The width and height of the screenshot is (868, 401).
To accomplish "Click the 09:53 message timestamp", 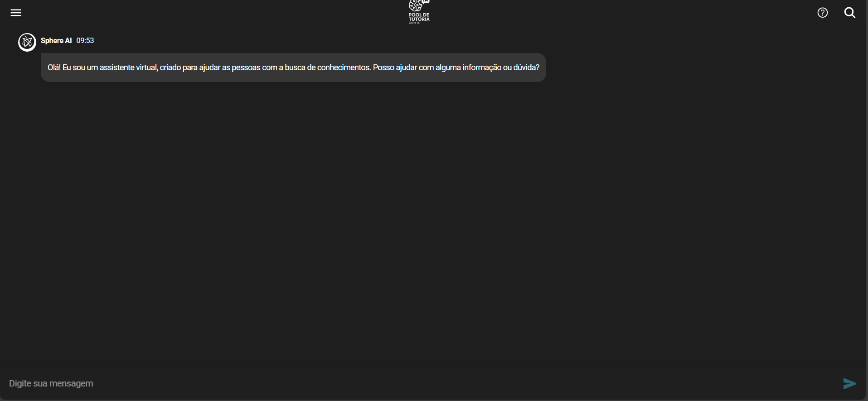I will point(85,40).
